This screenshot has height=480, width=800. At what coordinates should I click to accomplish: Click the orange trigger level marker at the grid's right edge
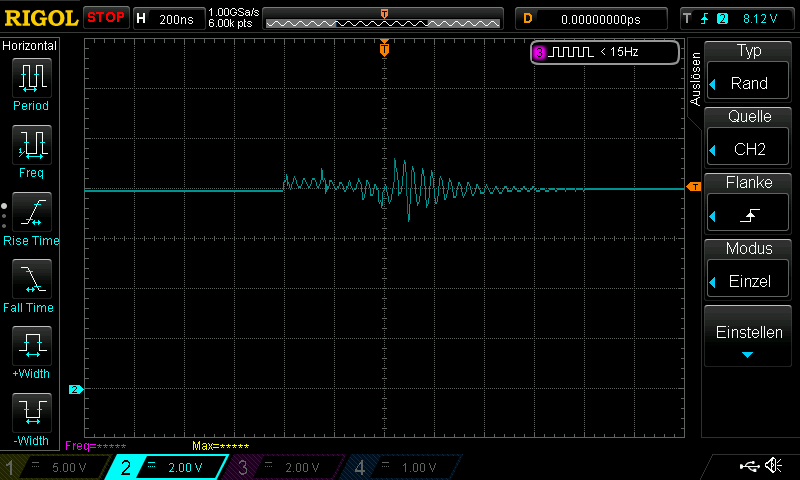pos(694,187)
